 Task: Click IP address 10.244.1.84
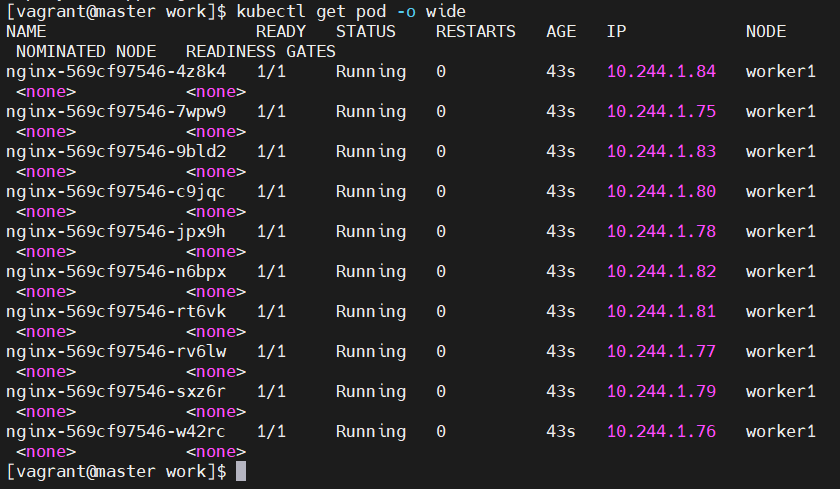pyautogui.click(x=661, y=71)
